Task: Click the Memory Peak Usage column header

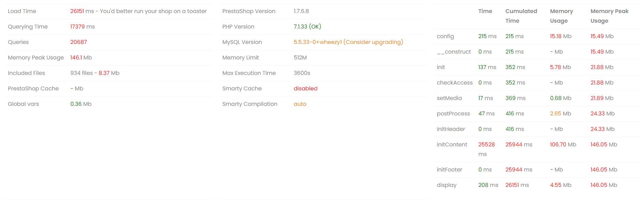Action: [610, 16]
